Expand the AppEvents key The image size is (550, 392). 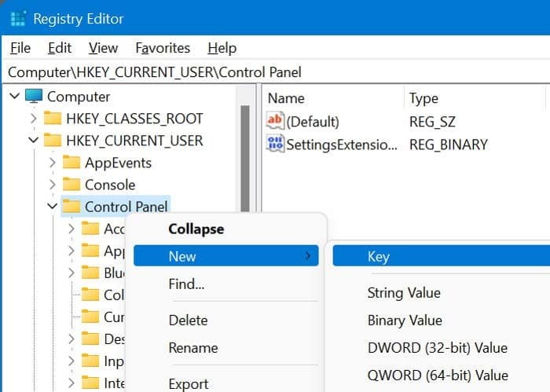[53, 163]
